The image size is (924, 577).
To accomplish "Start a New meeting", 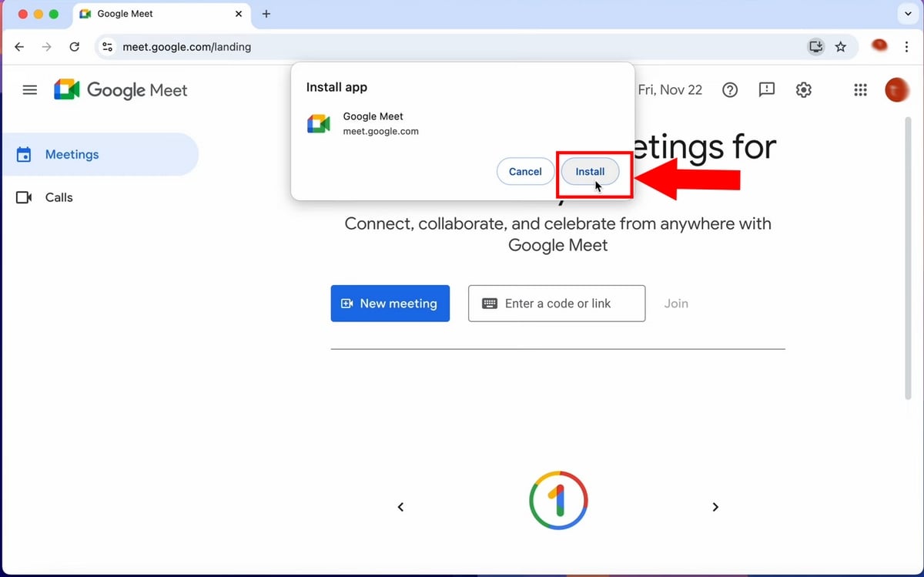I will coord(390,304).
